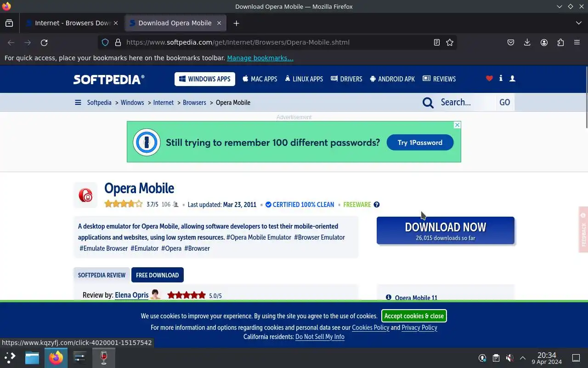Open the Privacy Policy link
Viewport: 588px width, 368px height.
pos(419,328)
